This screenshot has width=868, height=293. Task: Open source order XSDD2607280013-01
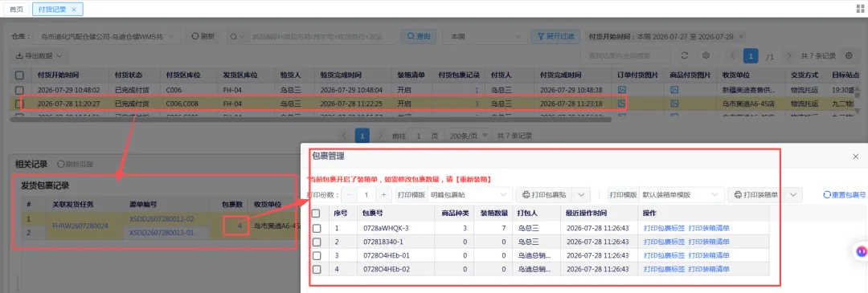click(x=162, y=233)
